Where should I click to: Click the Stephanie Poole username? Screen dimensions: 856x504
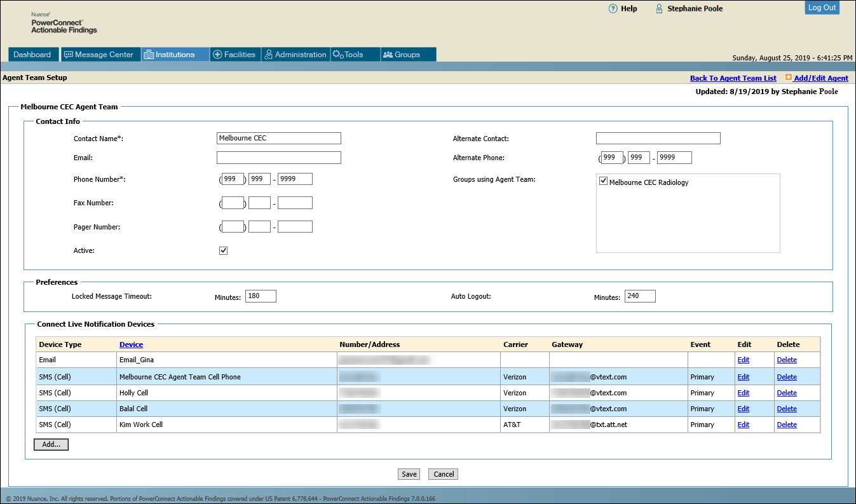pos(695,9)
